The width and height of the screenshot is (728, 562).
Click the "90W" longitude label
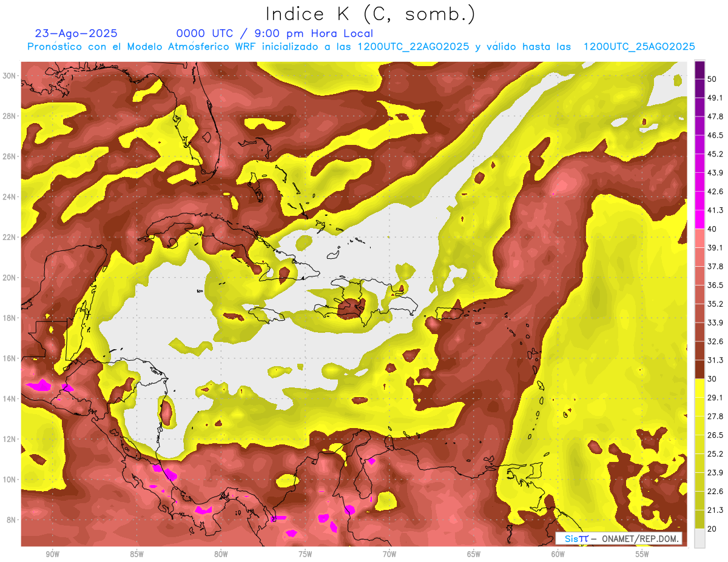[x=52, y=554]
